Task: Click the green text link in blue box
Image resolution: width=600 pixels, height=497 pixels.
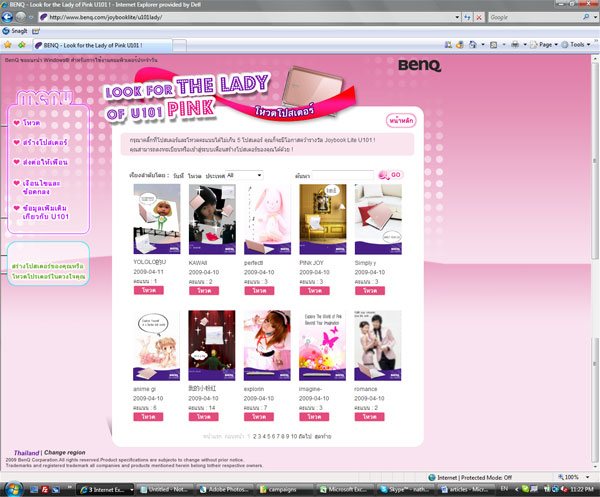Action: click(x=48, y=271)
